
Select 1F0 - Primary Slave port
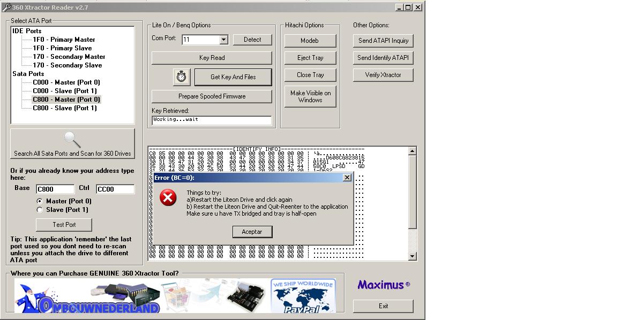tap(62, 48)
